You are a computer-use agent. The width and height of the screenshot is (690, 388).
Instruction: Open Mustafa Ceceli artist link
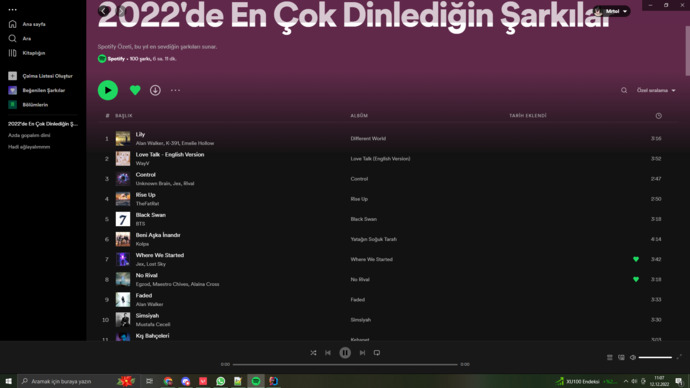tap(153, 325)
